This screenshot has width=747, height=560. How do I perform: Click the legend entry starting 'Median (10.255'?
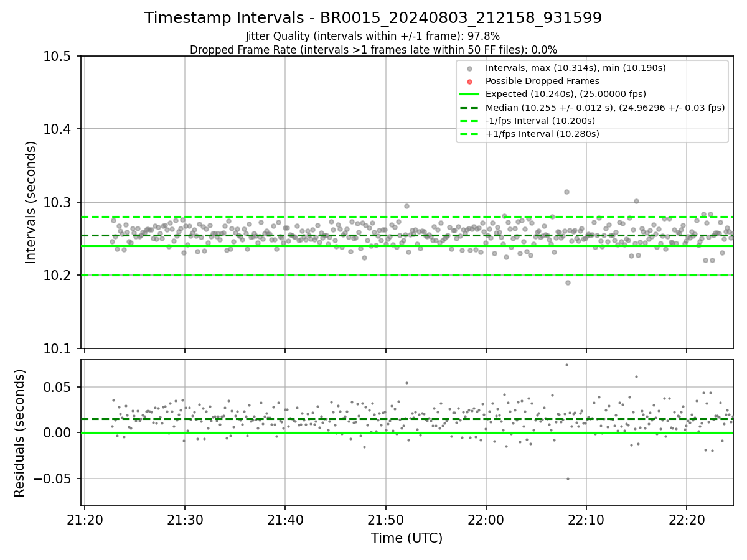605,108
